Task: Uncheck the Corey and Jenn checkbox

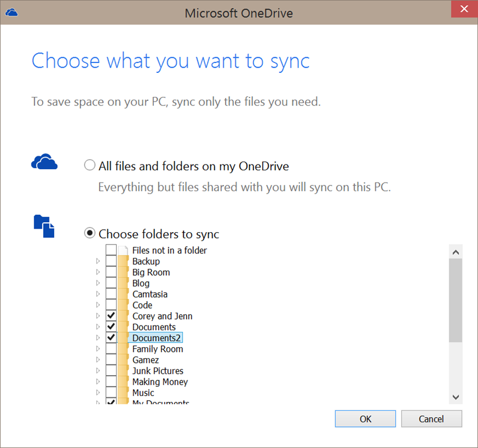Action: click(x=111, y=316)
